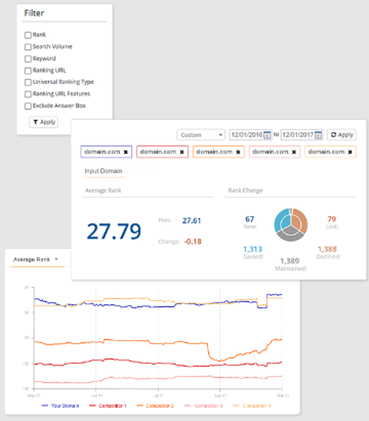This screenshot has height=421, width=369.
Task: Tick the Keyword filter checkbox
Action: pos(28,59)
